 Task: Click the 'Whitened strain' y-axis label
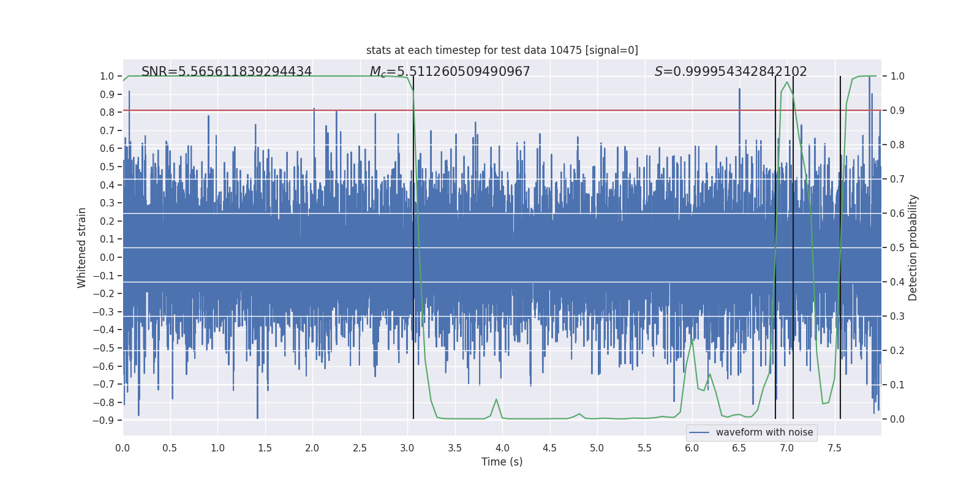click(82, 247)
